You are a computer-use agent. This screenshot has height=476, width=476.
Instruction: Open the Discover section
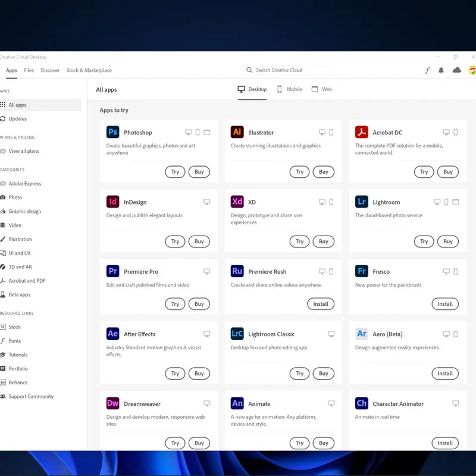coord(50,70)
